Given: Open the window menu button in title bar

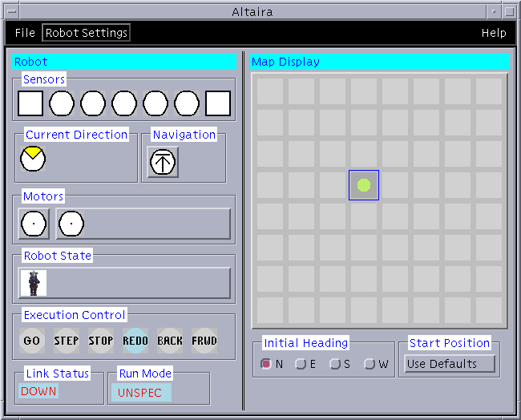Looking at the screenshot, I should coord(12,12).
